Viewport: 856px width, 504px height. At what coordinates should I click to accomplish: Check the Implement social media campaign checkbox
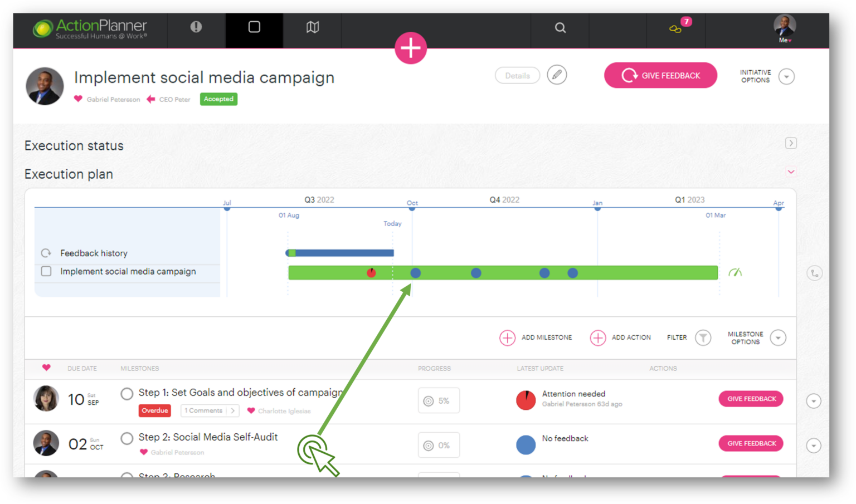pos(46,271)
